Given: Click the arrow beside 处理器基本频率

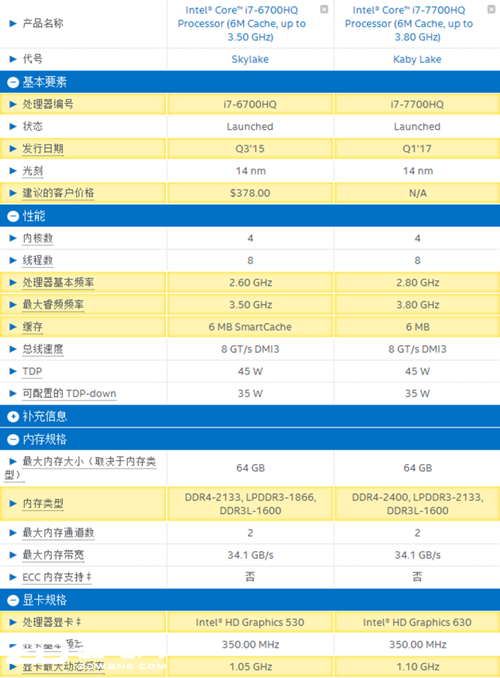Looking at the screenshot, I should point(13,283).
